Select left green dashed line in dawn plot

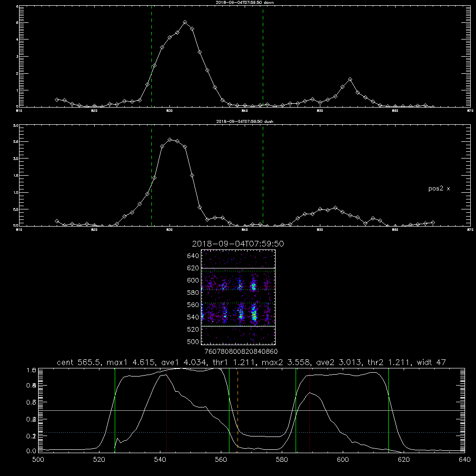tap(151, 56)
